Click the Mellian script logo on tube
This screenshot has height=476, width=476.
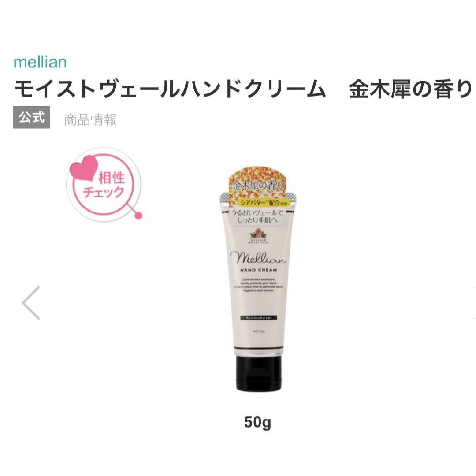pyautogui.click(x=258, y=258)
